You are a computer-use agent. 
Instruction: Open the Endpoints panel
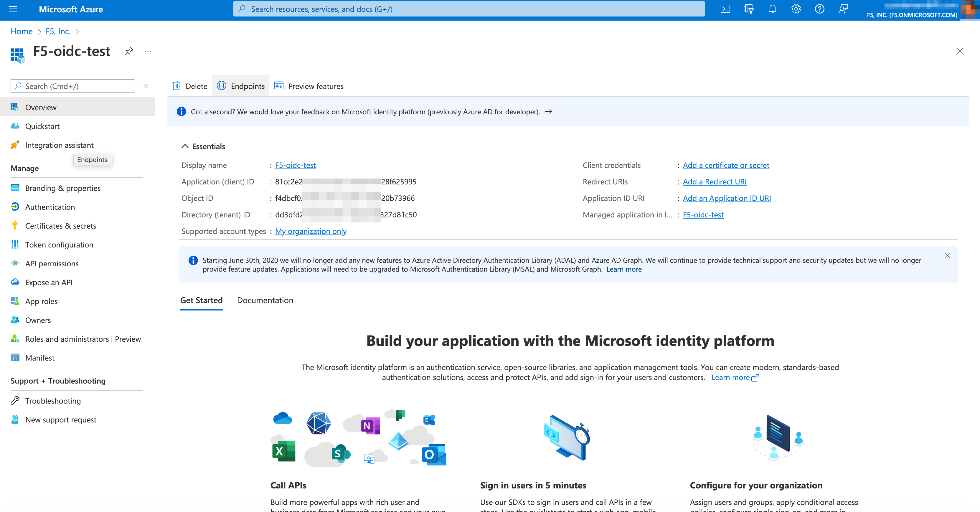point(241,86)
